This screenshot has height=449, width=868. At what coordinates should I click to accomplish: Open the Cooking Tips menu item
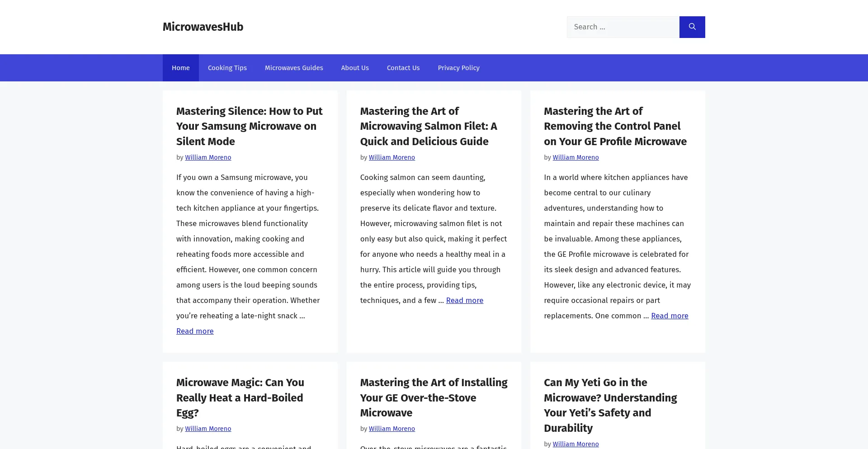[x=227, y=68]
